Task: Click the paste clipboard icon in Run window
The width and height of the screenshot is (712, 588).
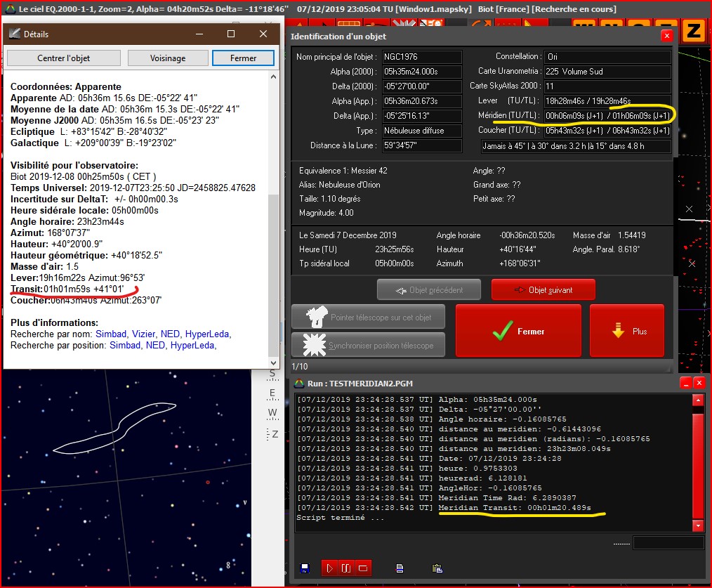Action: (437, 568)
